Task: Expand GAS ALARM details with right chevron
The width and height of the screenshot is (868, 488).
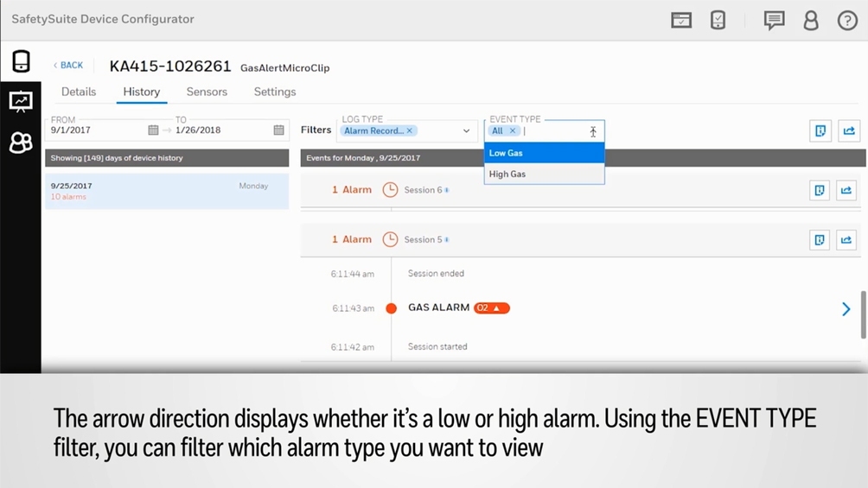Action: pyautogui.click(x=846, y=308)
